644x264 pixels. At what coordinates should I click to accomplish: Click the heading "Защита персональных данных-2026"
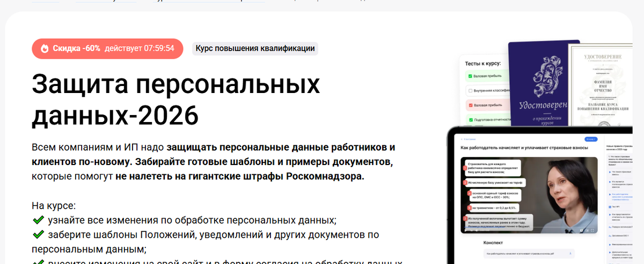tap(176, 99)
